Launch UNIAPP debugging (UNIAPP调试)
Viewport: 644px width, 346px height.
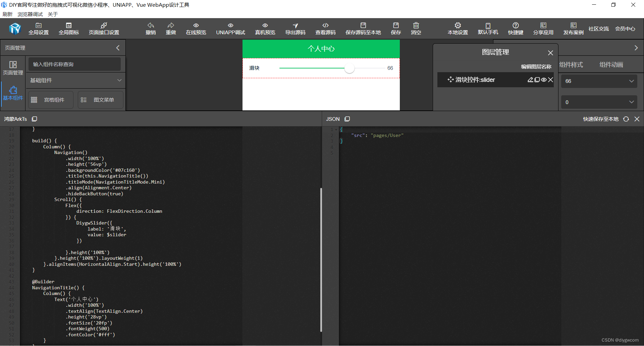tap(230, 29)
